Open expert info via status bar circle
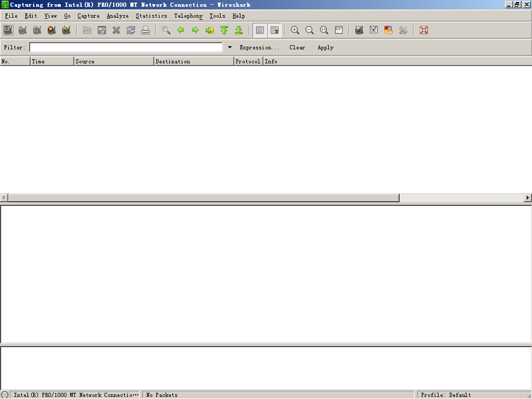This screenshot has height=399, width=532. 5,395
